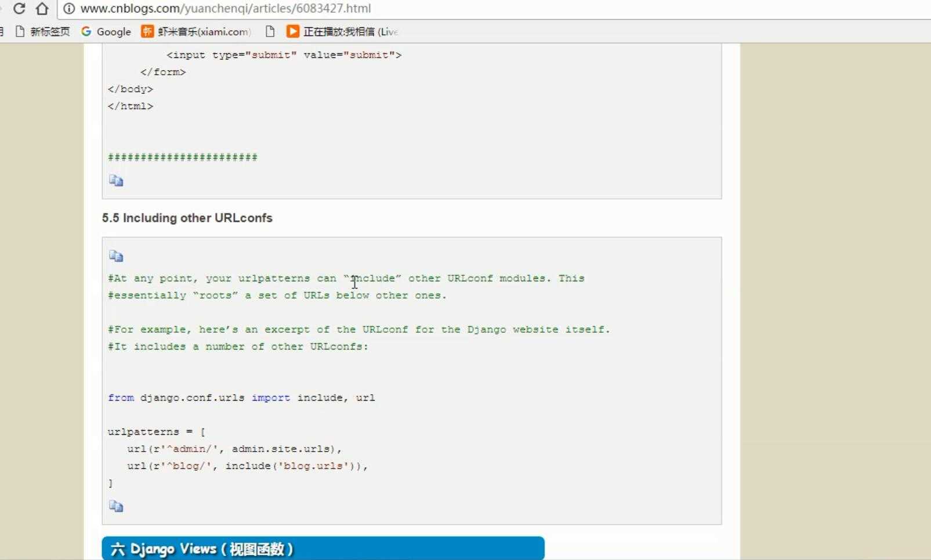Open the Google bookmark
The image size is (931, 560).
coord(106,31)
